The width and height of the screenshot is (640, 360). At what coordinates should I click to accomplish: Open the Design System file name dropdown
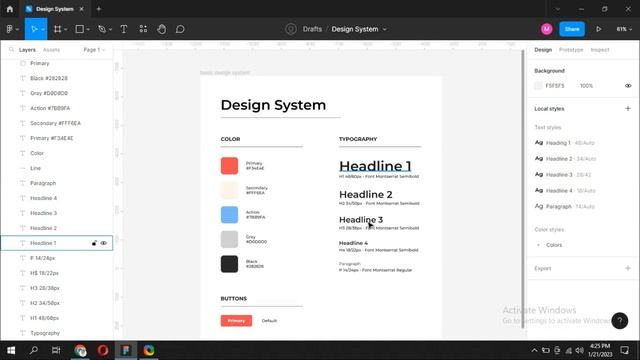384,29
